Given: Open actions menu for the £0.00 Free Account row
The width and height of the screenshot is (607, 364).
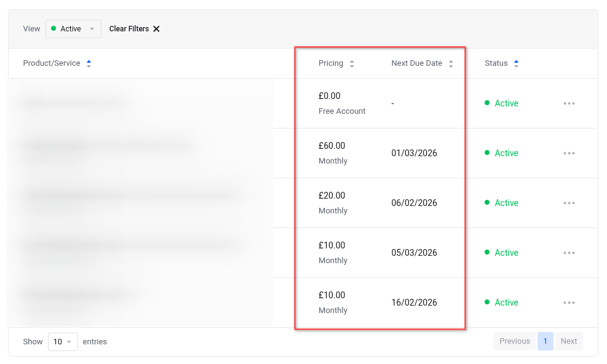Looking at the screenshot, I should [569, 103].
